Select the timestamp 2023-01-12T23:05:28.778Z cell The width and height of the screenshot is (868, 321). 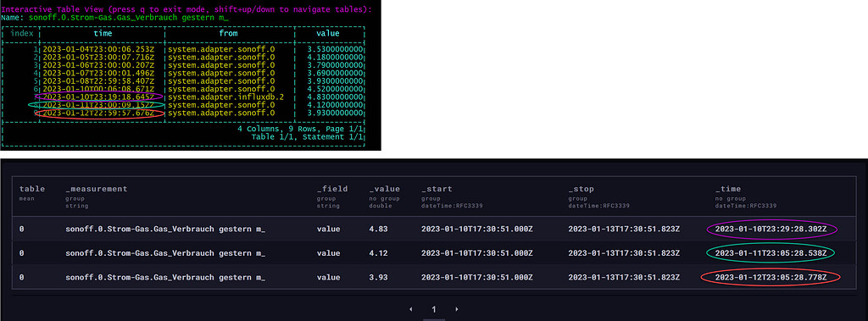coord(771,277)
